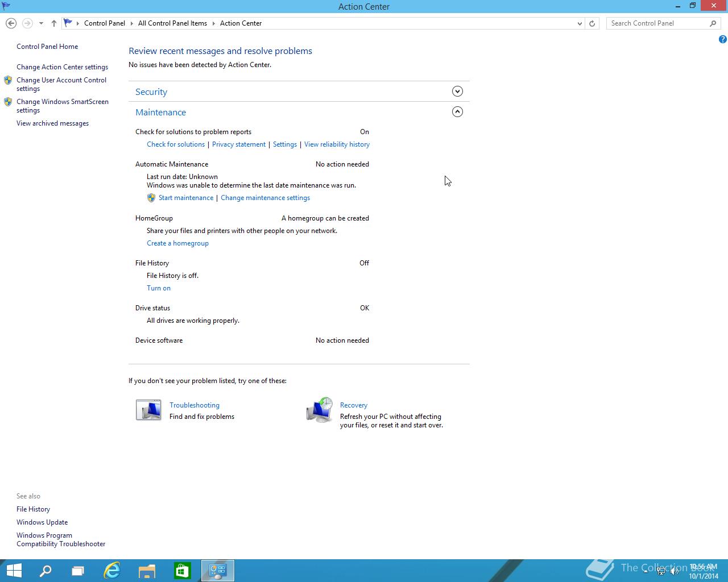The image size is (728, 582).
Task: Open View archived messages
Action: (52, 123)
